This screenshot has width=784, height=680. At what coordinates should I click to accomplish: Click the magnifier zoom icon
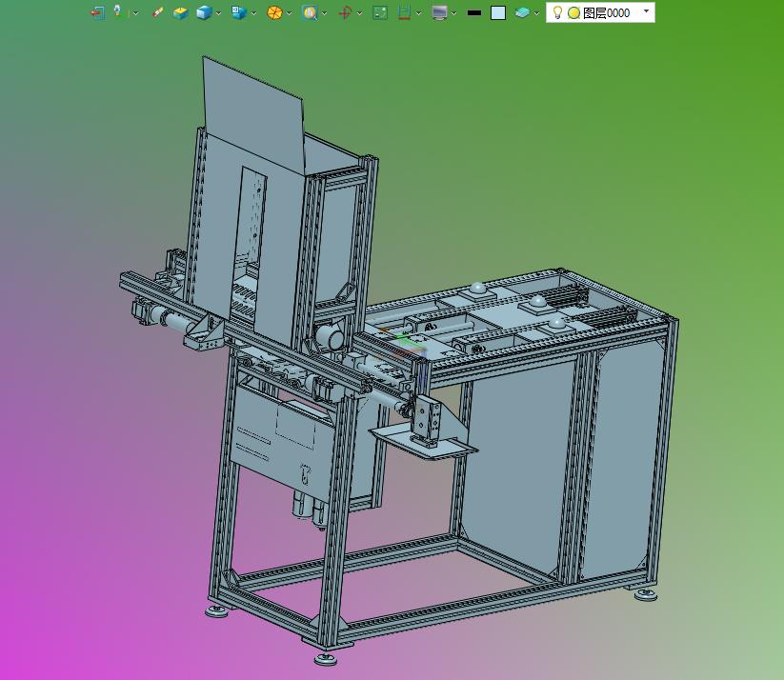310,12
